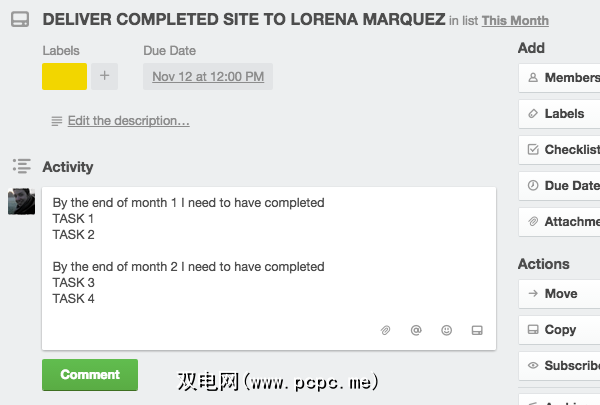Add a new label with plus button
Image resolution: width=600 pixels, height=405 pixels.
tap(104, 76)
